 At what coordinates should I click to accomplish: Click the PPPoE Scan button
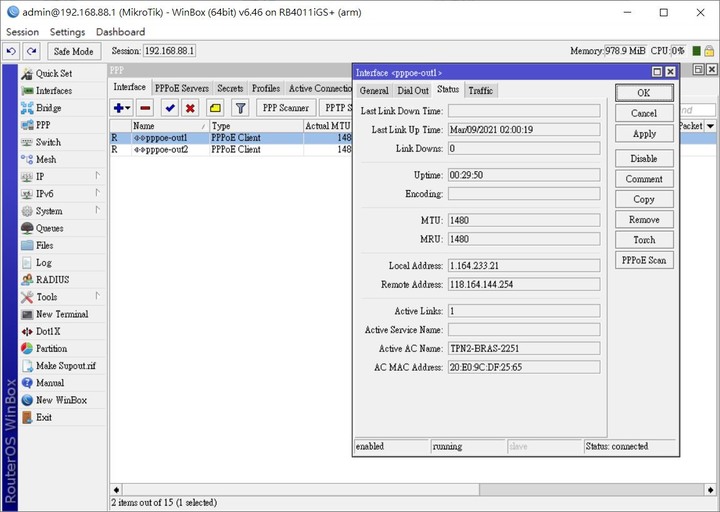coord(644,260)
